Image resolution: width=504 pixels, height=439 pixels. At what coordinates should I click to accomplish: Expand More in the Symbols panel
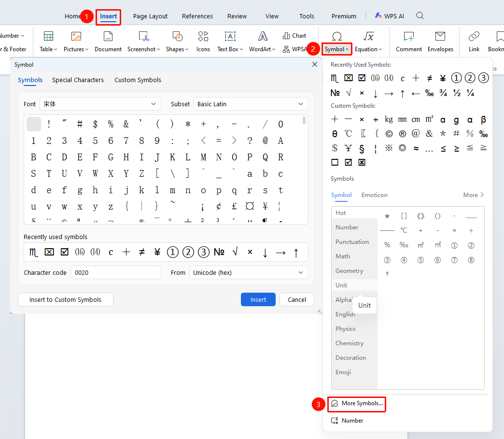tap(473, 195)
